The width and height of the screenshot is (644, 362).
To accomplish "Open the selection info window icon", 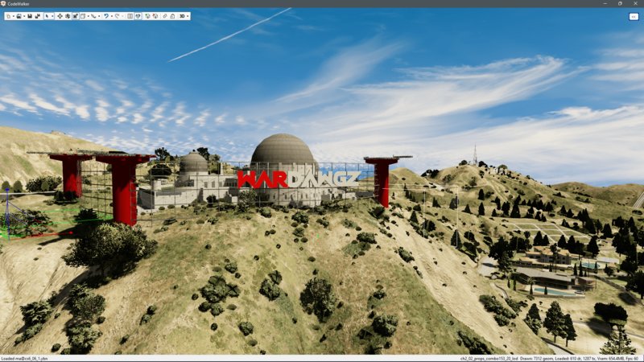I will tap(130, 16).
